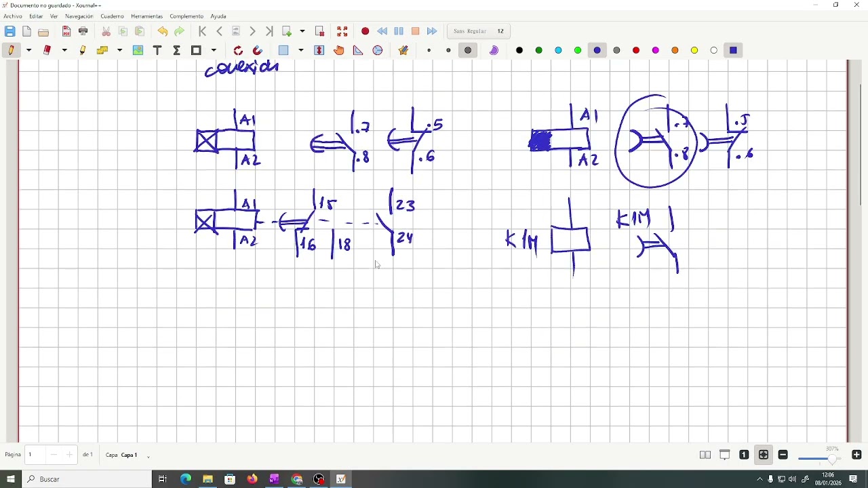
Task: Delete the current page
Action: [321, 32]
